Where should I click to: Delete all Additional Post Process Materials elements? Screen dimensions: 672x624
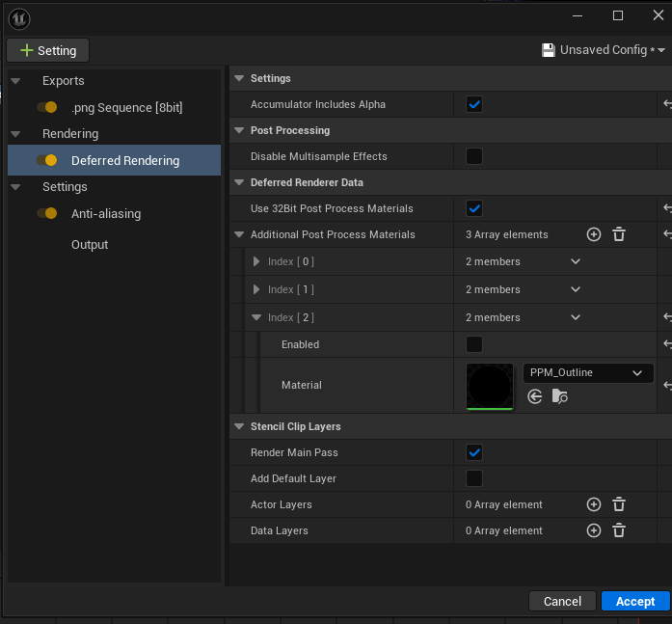[x=619, y=234]
